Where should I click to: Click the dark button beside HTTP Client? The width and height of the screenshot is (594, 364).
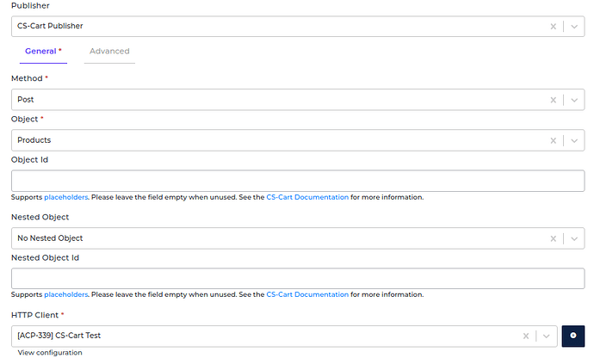[x=573, y=336]
